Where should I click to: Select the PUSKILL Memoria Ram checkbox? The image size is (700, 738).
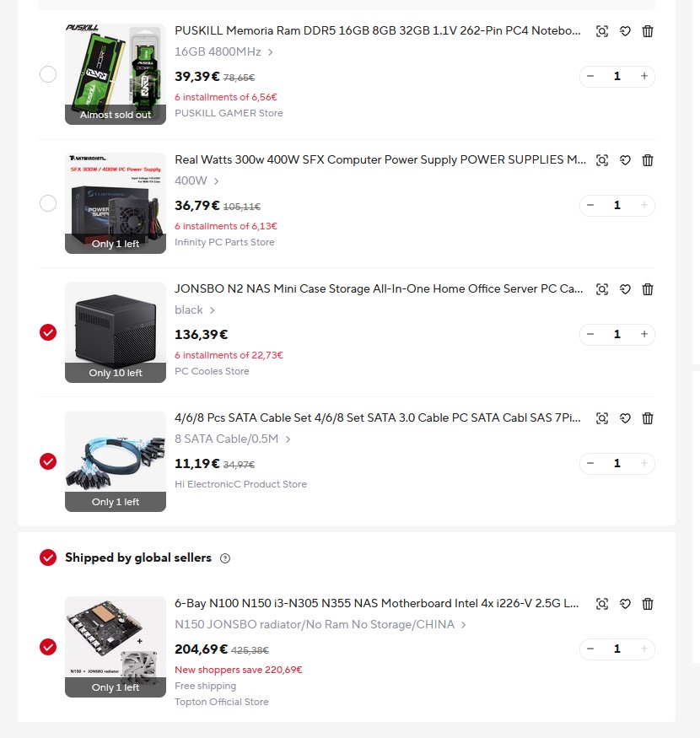pyautogui.click(x=48, y=74)
